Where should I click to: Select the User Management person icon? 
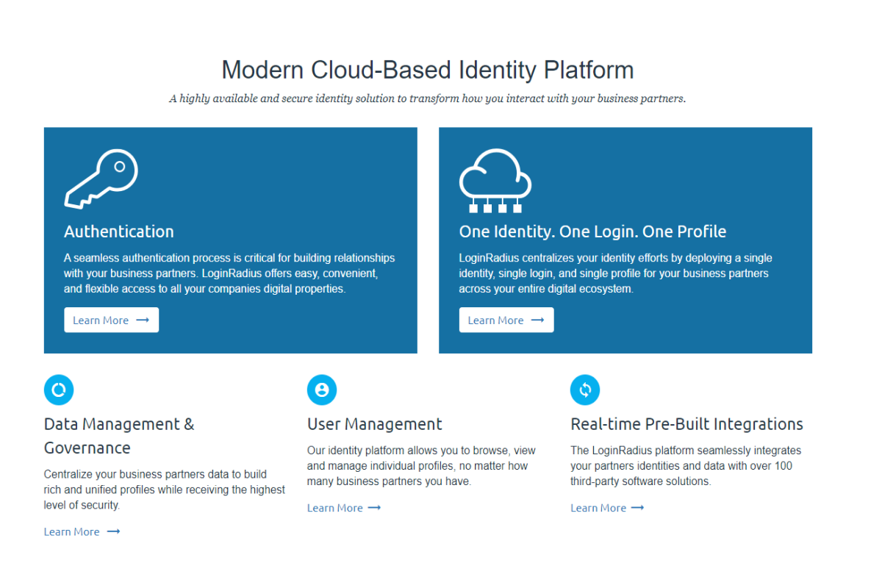pos(322,390)
